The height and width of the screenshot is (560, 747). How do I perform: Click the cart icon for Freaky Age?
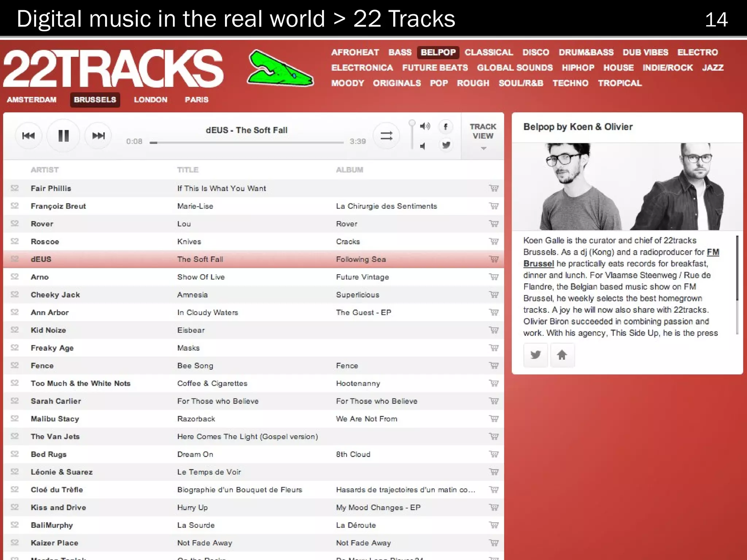pos(494,348)
